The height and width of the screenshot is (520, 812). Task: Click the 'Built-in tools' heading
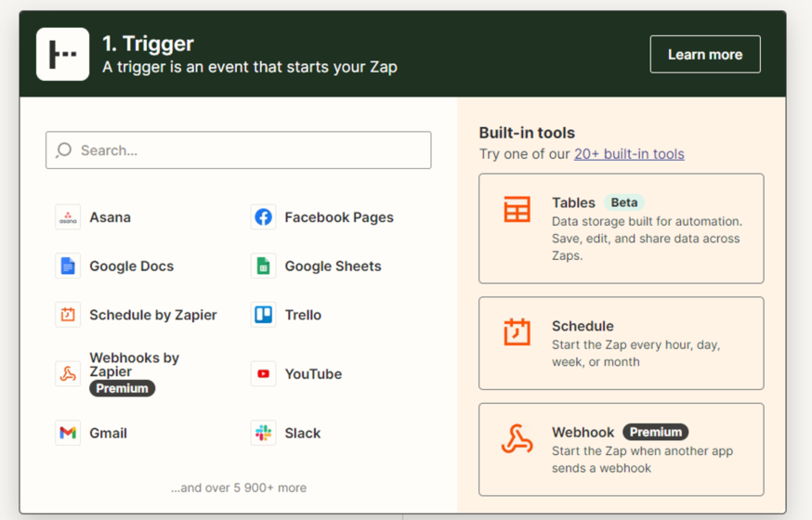click(x=527, y=133)
